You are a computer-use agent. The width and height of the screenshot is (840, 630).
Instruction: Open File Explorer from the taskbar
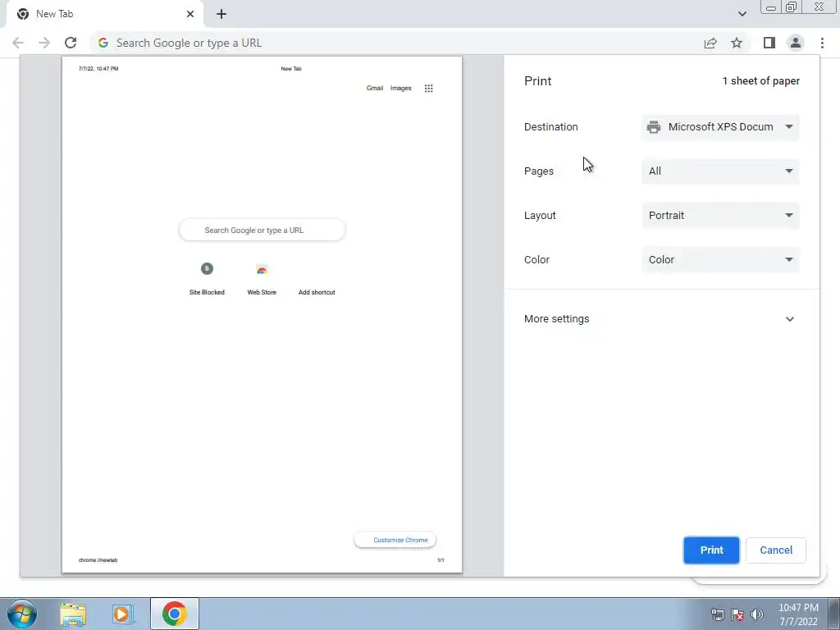click(73, 614)
